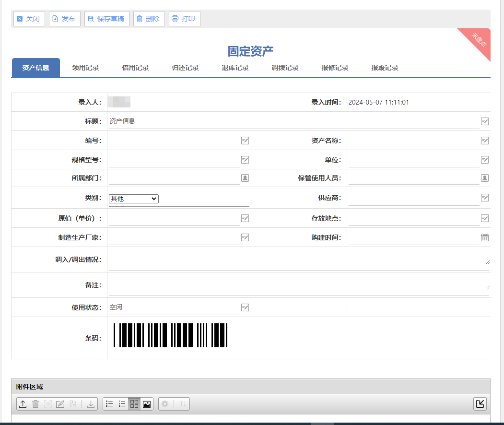Expand the 类别 dropdown showing 其他
Viewport: 504px width, 425px height.
pyautogui.click(x=134, y=199)
